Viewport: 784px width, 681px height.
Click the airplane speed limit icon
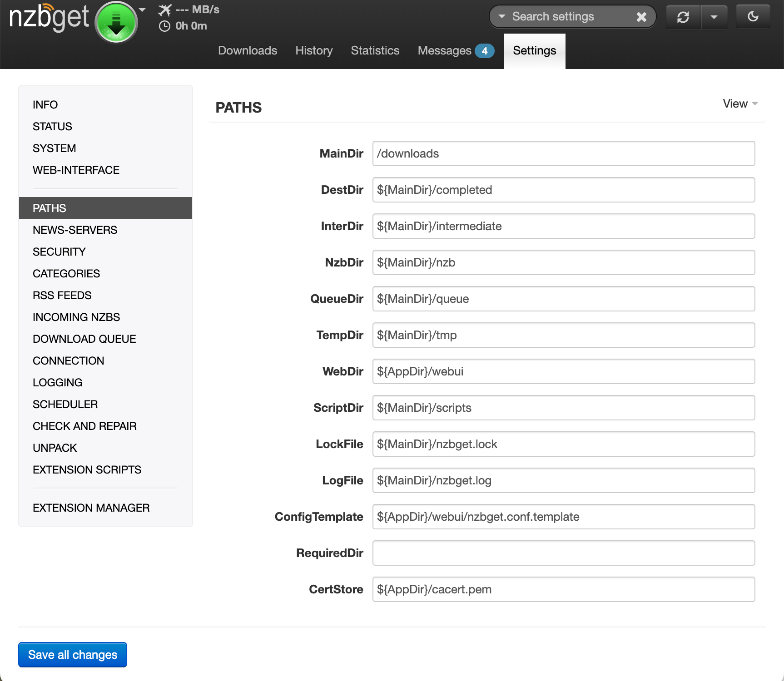tap(165, 10)
